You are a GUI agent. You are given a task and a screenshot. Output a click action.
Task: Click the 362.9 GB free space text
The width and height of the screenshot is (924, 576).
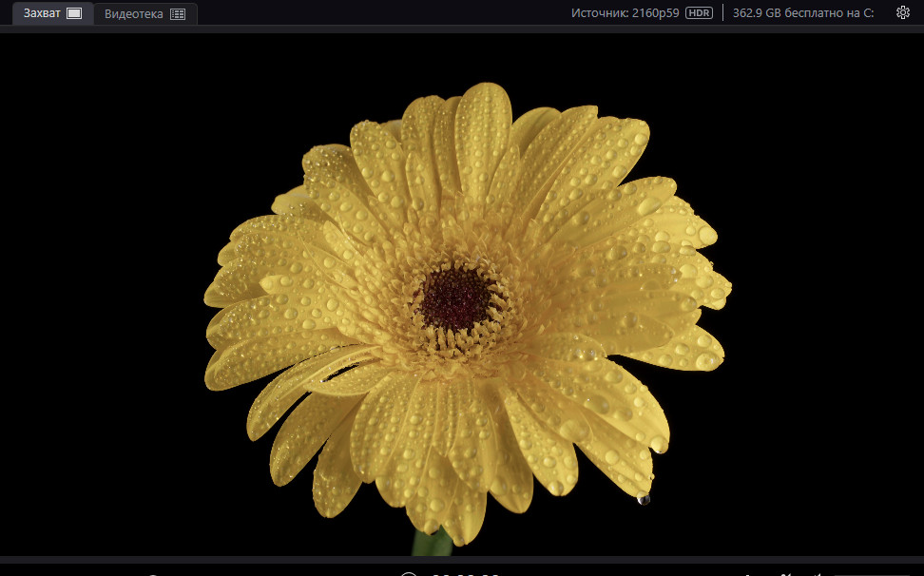click(x=802, y=13)
